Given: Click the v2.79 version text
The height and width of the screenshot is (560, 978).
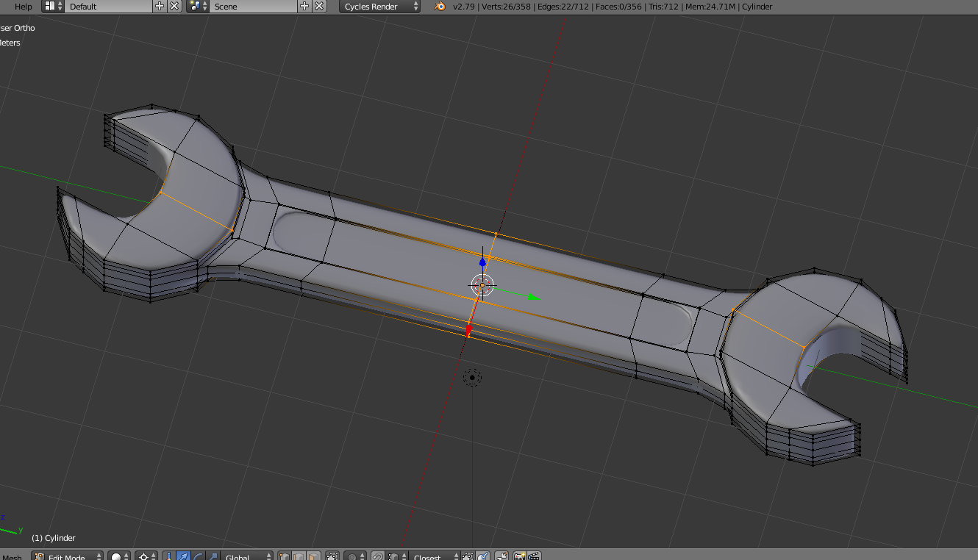Looking at the screenshot, I should click(x=463, y=6).
